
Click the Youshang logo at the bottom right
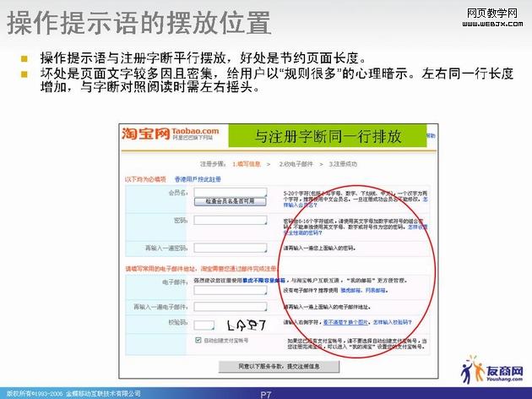(492, 370)
